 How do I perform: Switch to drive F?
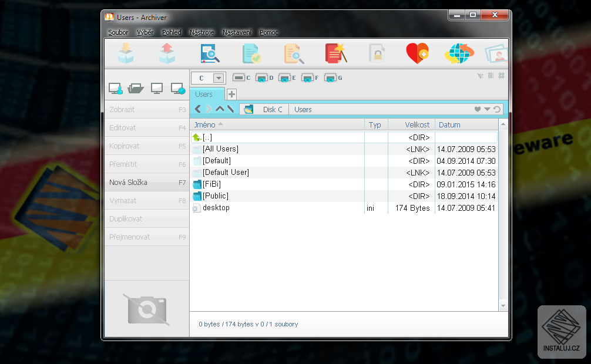[310, 78]
